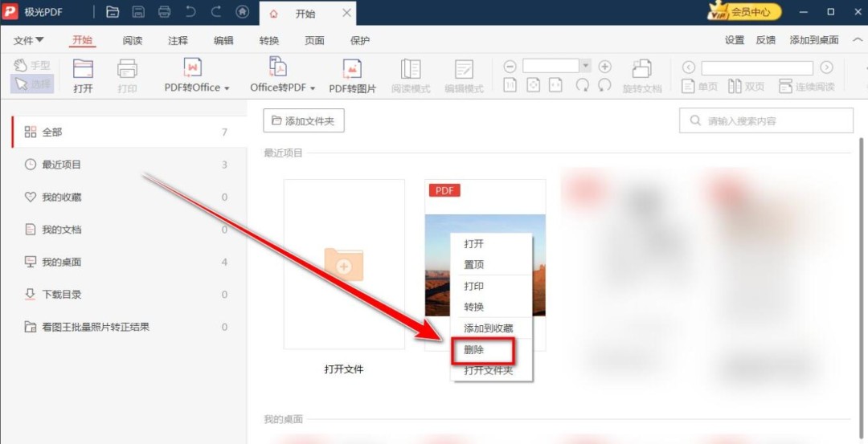Switch to 阅读模式 reading mode
The width and height of the screenshot is (868, 444).
411,76
